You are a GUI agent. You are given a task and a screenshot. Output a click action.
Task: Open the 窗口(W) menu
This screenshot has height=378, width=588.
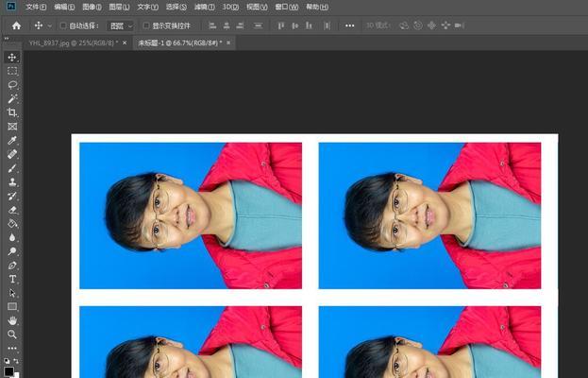[287, 7]
